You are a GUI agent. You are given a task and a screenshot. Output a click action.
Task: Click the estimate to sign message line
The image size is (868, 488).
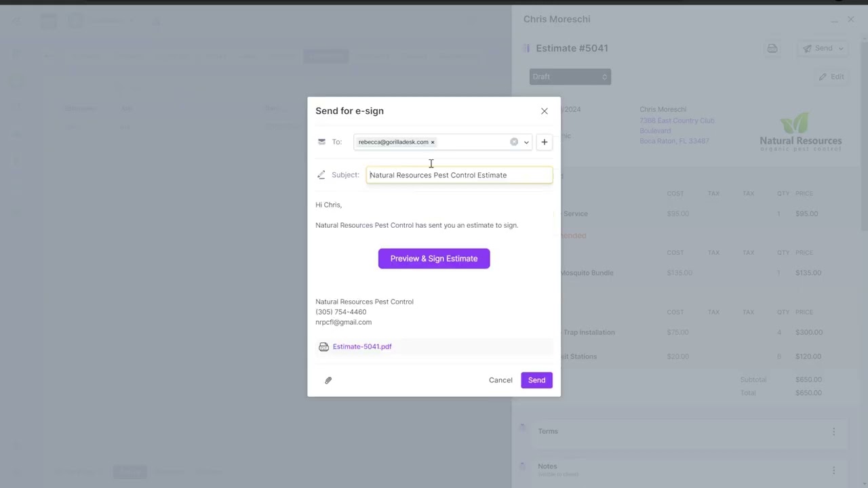point(416,225)
